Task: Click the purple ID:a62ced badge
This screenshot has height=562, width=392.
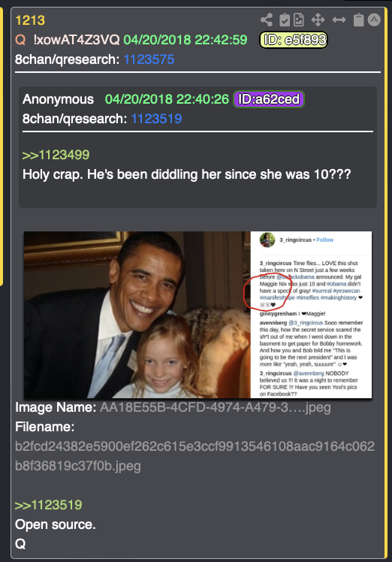Action: [x=269, y=99]
